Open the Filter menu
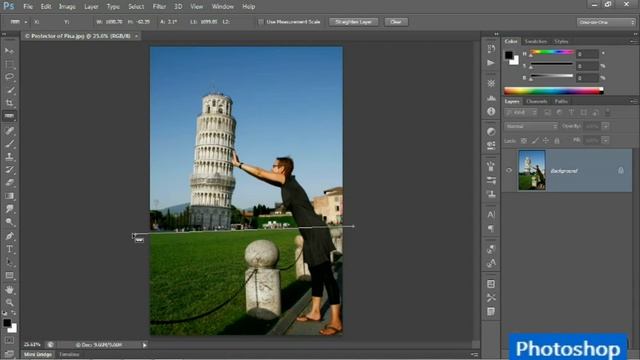The width and height of the screenshot is (640, 360). click(159, 7)
